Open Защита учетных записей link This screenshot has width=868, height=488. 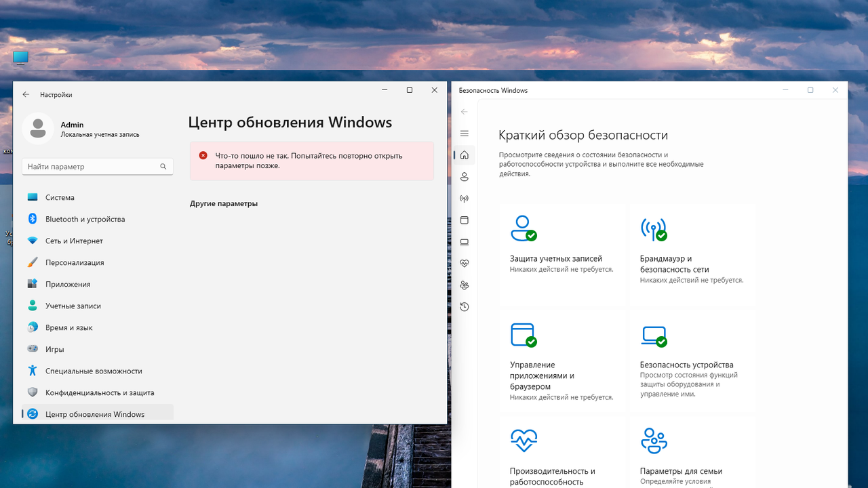click(x=556, y=258)
